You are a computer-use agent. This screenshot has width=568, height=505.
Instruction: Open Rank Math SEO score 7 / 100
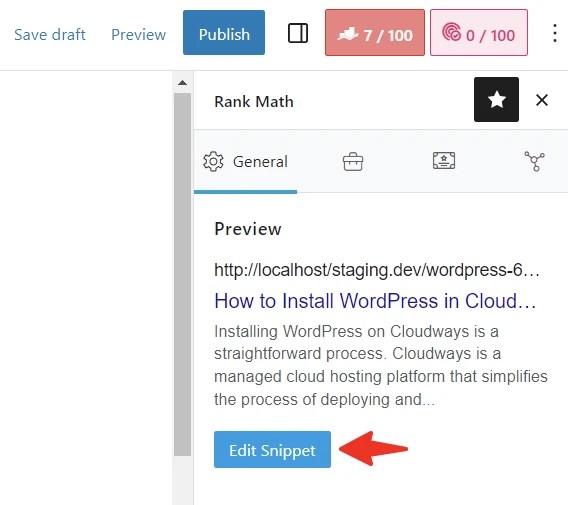[x=375, y=33]
